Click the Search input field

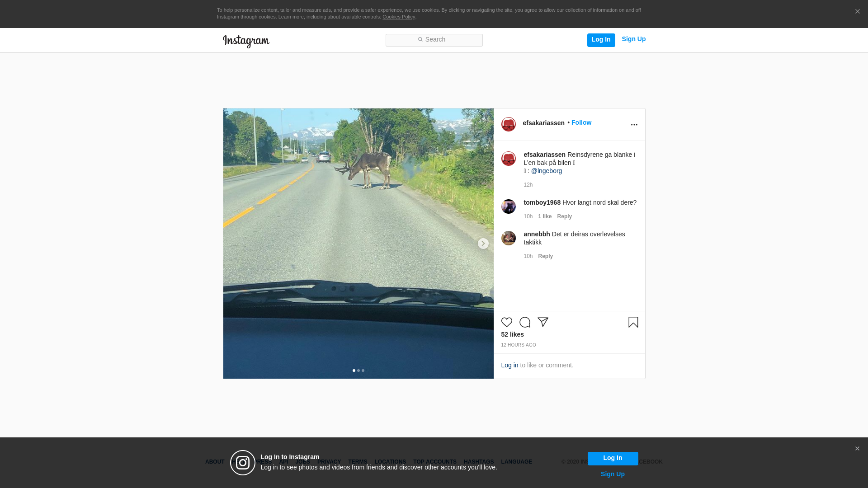click(434, 40)
